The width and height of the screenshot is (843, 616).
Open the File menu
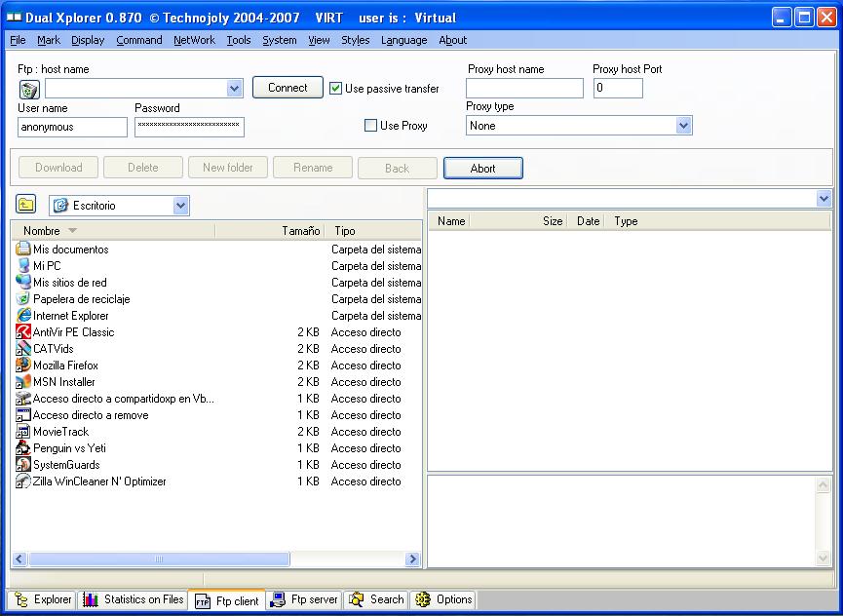click(x=18, y=40)
